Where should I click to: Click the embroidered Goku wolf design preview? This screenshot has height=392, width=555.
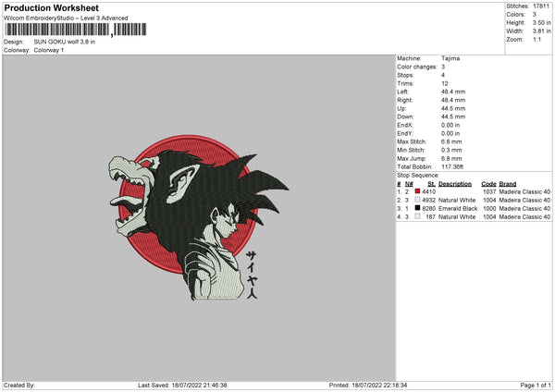(x=199, y=217)
